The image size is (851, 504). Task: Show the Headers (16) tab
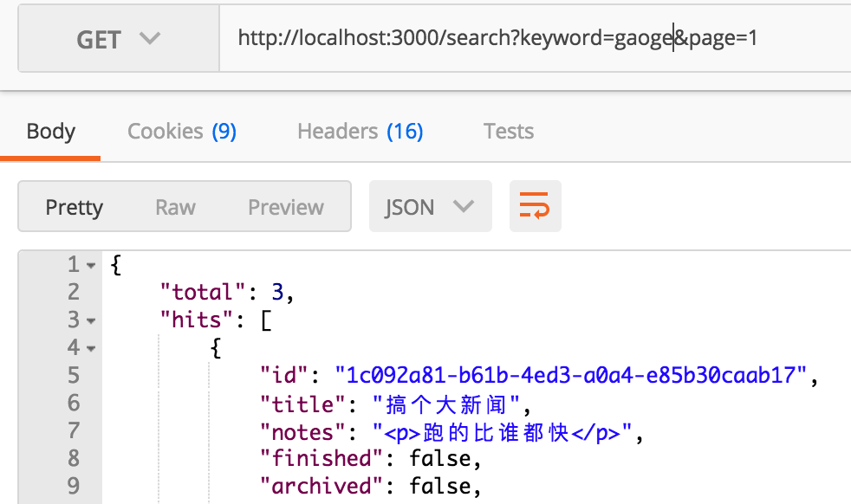[x=360, y=132]
